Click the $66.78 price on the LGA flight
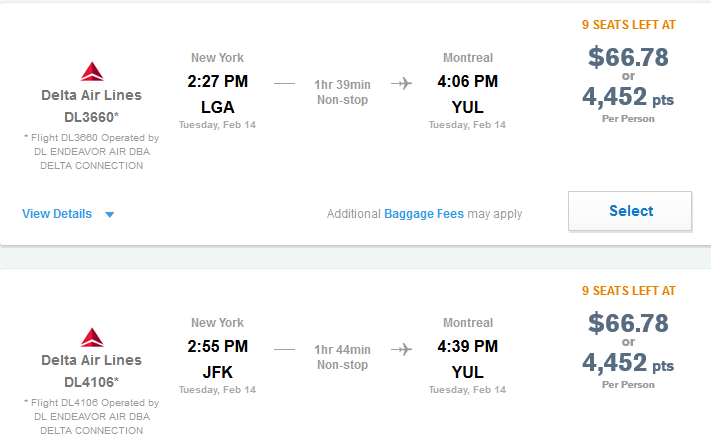Image resolution: width=711 pixels, height=443 pixels. pyautogui.click(x=628, y=57)
